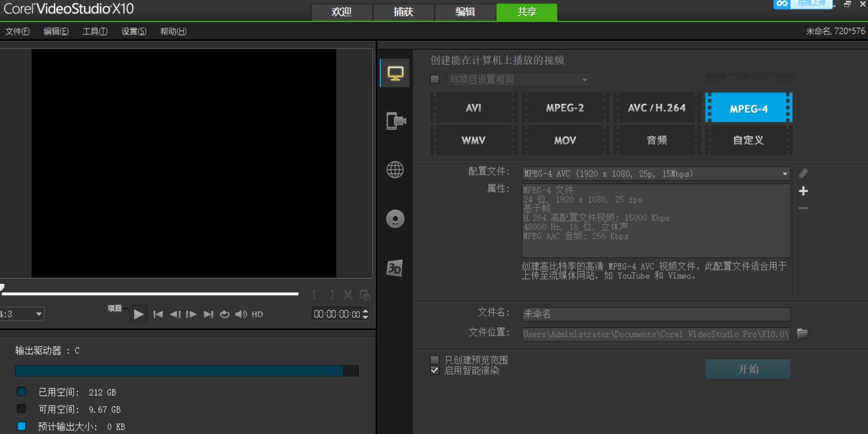Image resolution: width=868 pixels, height=434 pixels.
Task: Select the Web upload globe icon
Action: (395, 170)
